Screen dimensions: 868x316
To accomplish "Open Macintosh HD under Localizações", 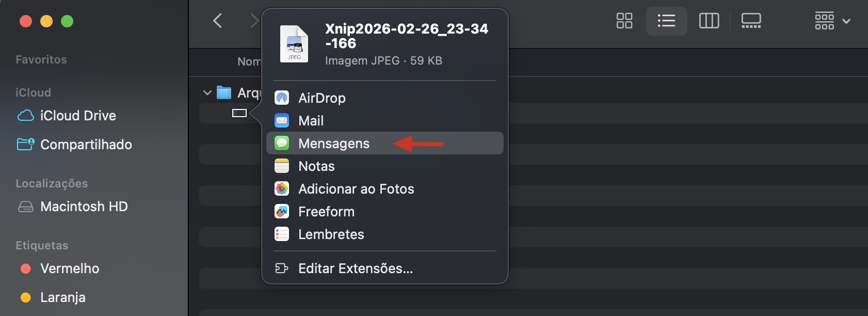I will 84,206.
